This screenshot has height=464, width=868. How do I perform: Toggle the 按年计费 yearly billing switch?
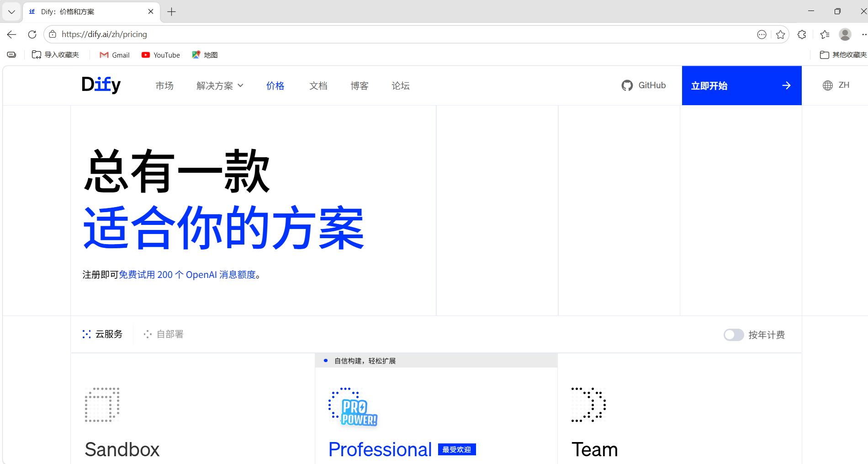[734, 335]
